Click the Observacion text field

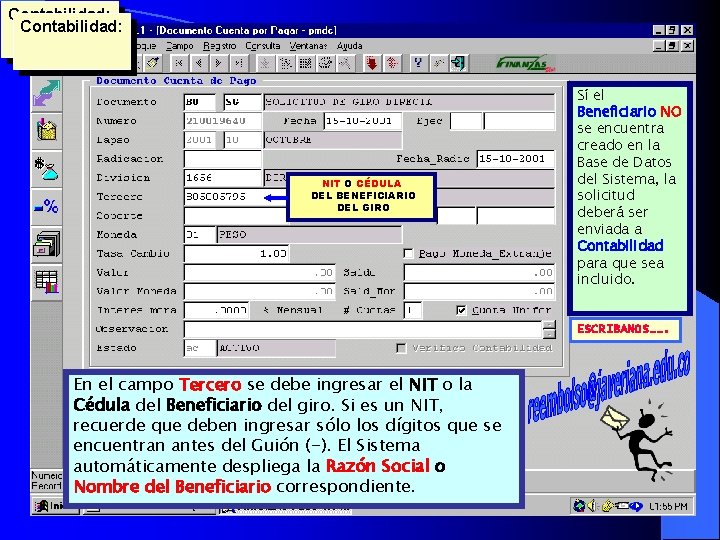coord(363,329)
